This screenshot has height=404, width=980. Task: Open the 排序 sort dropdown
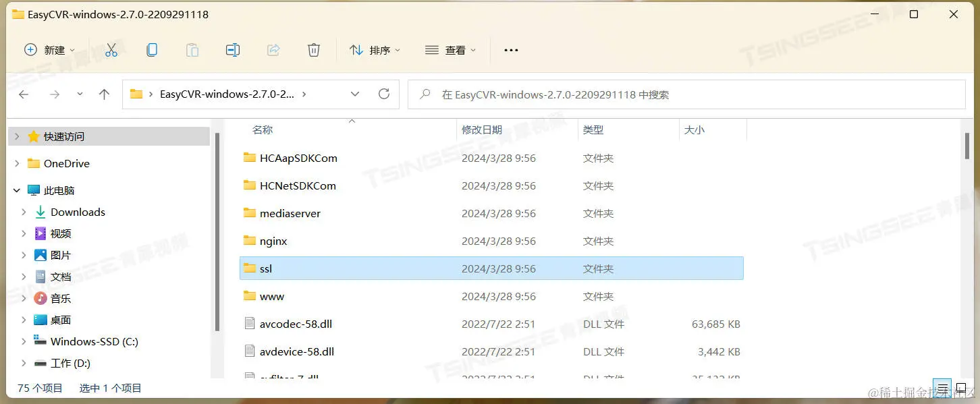[375, 50]
